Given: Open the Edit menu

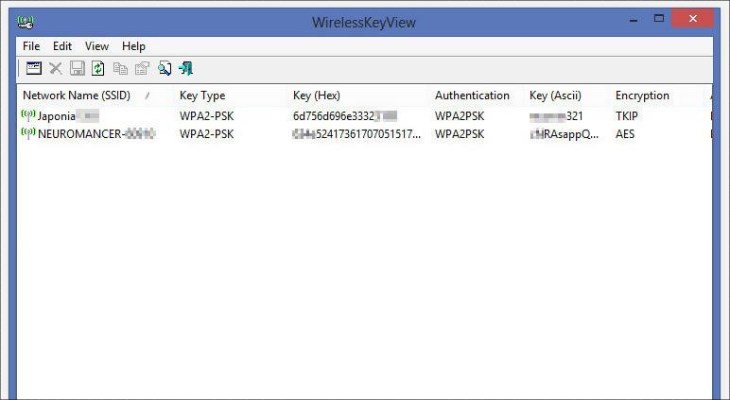Looking at the screenshot, I should (62, 46).
